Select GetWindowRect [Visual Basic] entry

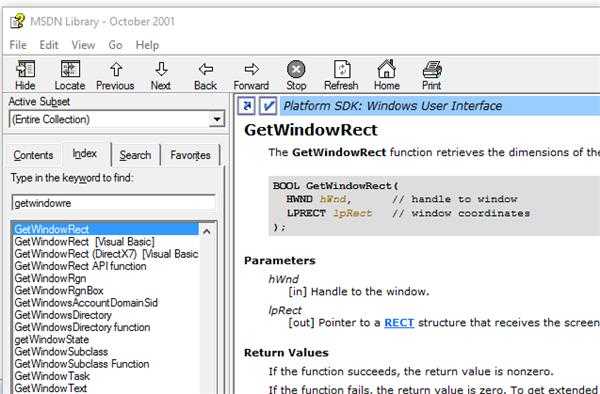[x=85, y=242]
